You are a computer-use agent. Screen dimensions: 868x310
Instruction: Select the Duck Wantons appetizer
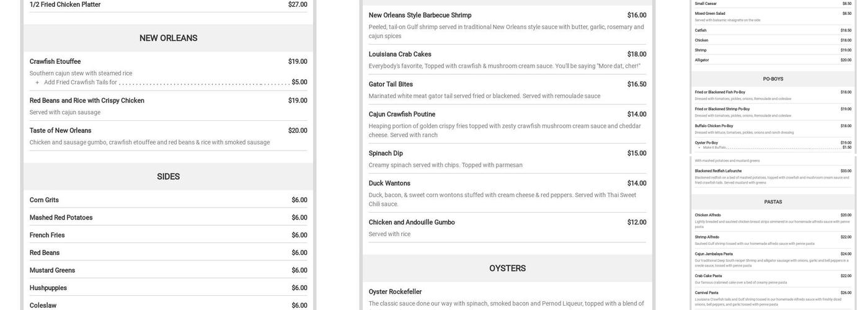pos(389,184)
